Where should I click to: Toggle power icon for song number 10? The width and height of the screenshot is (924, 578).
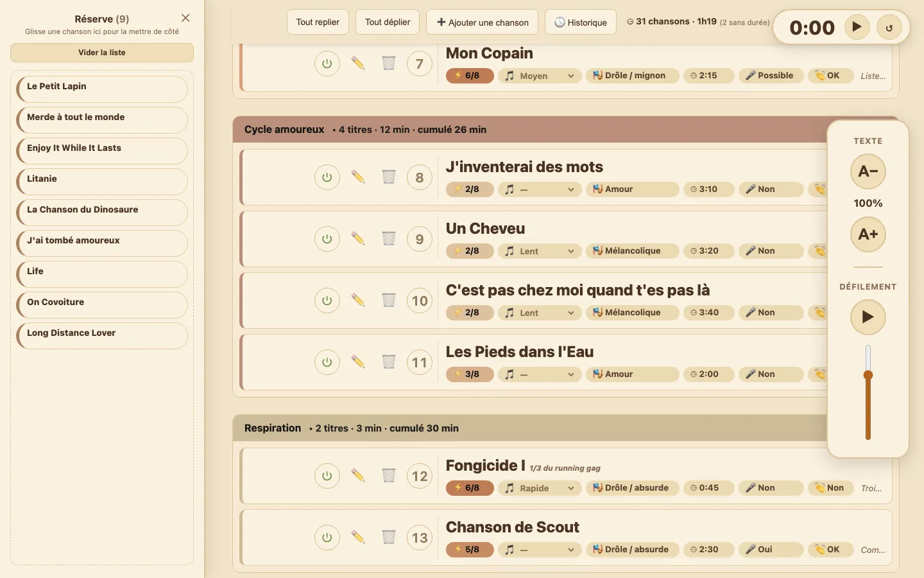click(x=327, y=301)
